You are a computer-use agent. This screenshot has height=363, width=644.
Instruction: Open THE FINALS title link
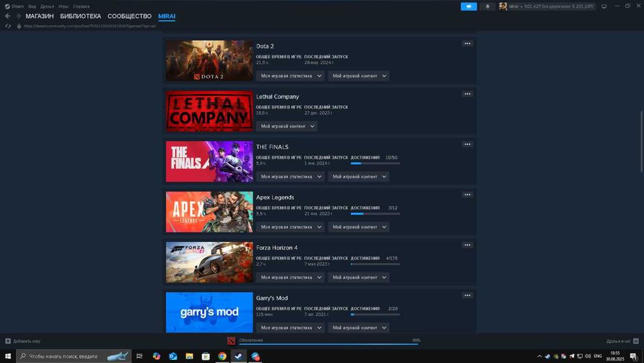(x=272, y=147)
